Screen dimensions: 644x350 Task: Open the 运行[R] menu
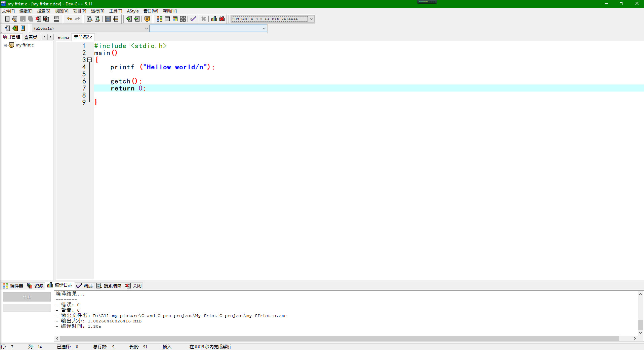pyautogui.click(x=97, y=11)
